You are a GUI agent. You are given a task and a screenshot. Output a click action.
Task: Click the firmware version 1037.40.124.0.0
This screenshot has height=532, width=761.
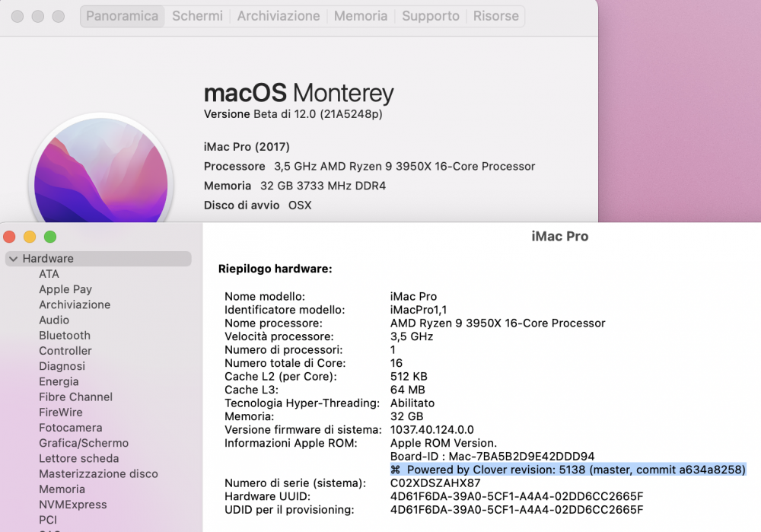(x=432, y=430)
